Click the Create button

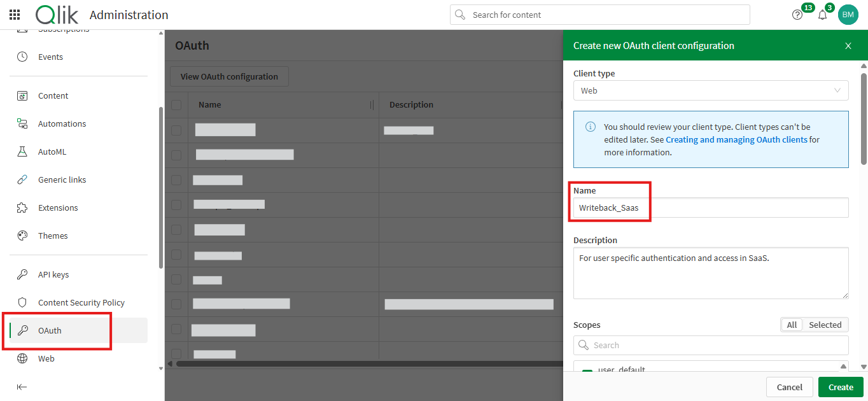click(x=841, y=387)
